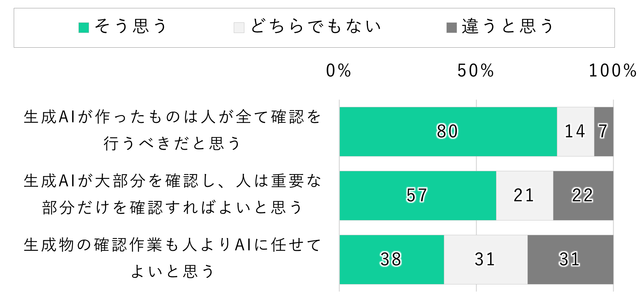Viewport: 644px width, 301px height.
Task: Select the dark gray bar segment labeled 22
Action: [583, 195]
